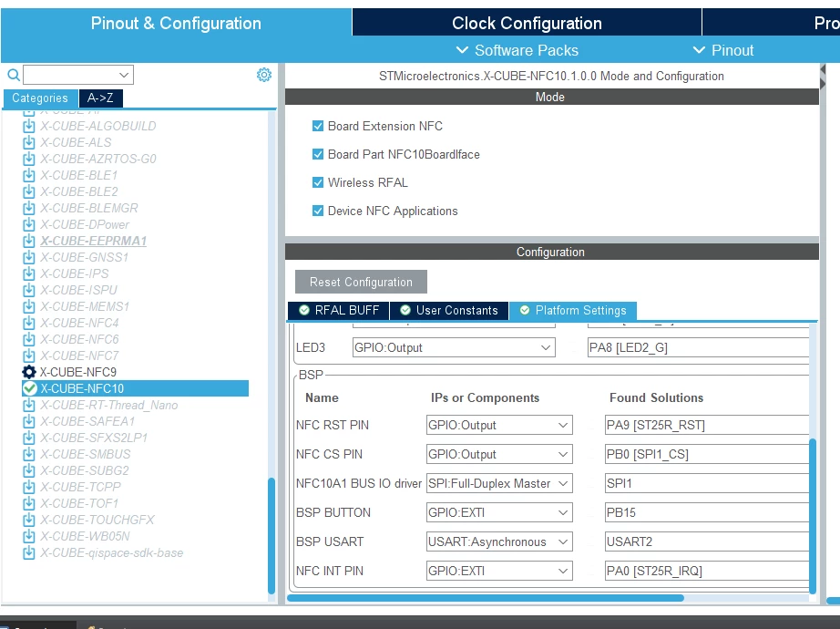Screen dimensions: 840x629
Task: Disable the Device NFC Applications checkbox
Action: point(318,211)
